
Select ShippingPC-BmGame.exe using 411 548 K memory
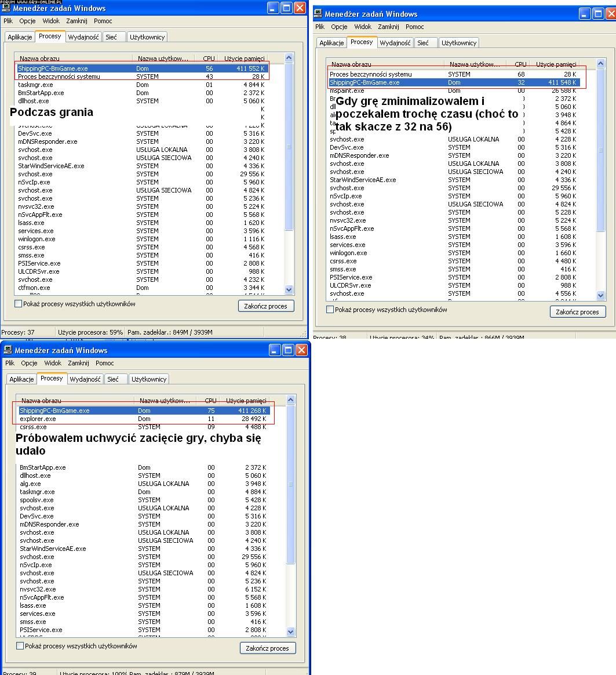454,83
